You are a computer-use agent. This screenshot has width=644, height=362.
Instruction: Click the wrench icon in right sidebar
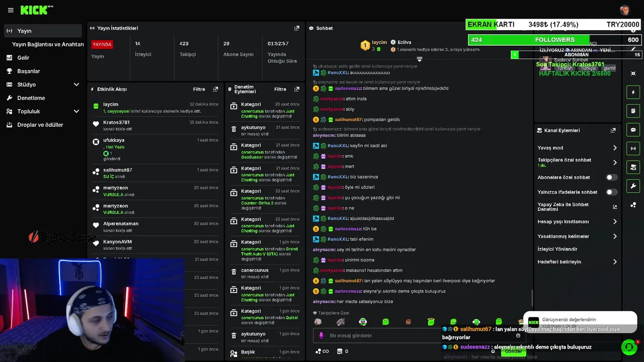633,186
